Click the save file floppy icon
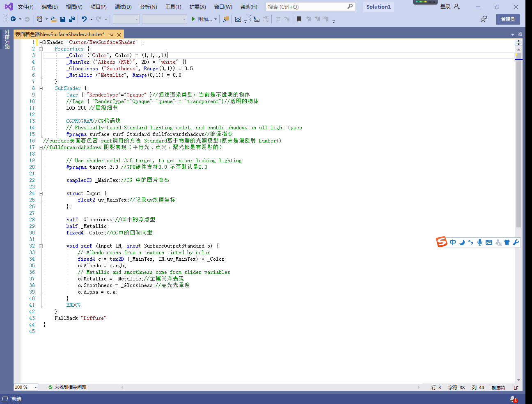Image resolution: width=532 pixels, height=404 pixels. [63, 19]
